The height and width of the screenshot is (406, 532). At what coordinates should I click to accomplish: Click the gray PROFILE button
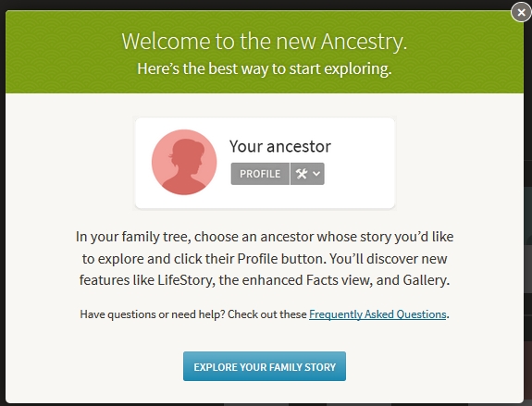coord(260,174)
